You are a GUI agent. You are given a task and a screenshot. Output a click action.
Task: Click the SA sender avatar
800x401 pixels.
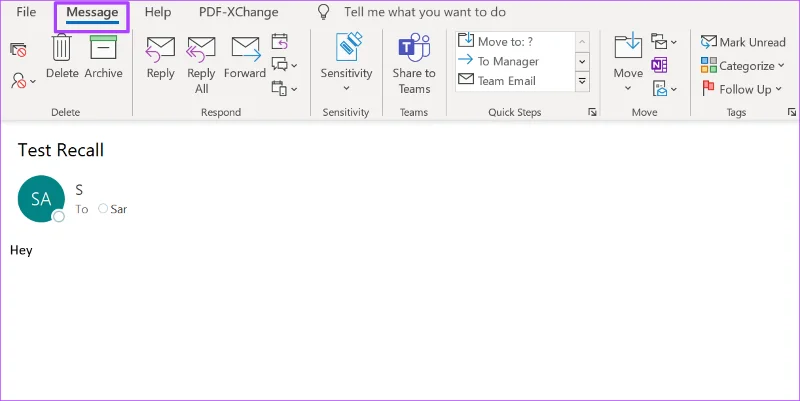point(41,198)
